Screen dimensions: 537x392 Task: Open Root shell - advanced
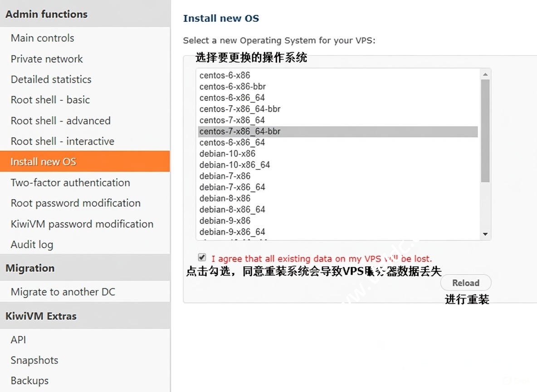click(x=61, y=121)
